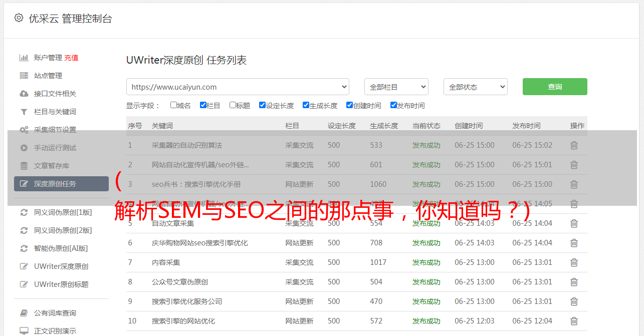Enable the 域名 field checkbox
This screenshot has width=644, height=336.
pyautogui.click(x=173, y=105)
